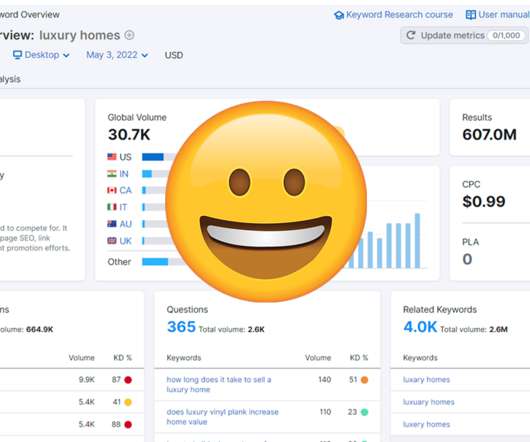Viewport: 530px width, 442px height.
Task: Click the total volume 664.9K value
Action: 40,329
